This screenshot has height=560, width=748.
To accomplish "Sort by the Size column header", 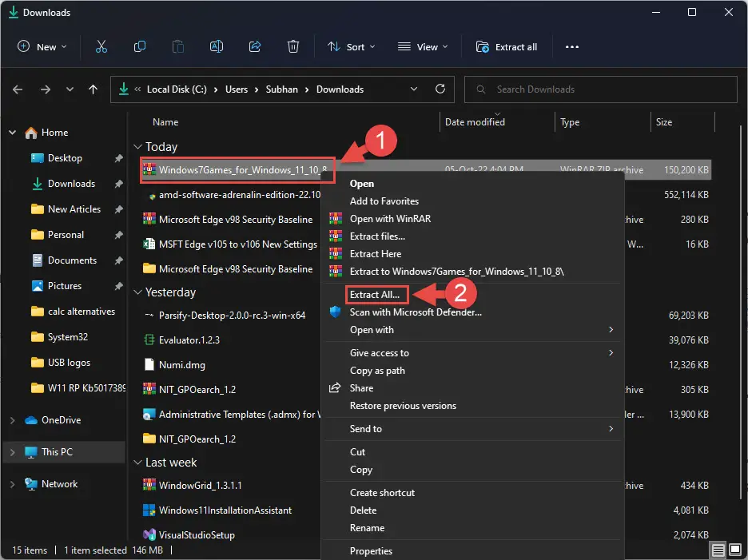I will point(664,122).
